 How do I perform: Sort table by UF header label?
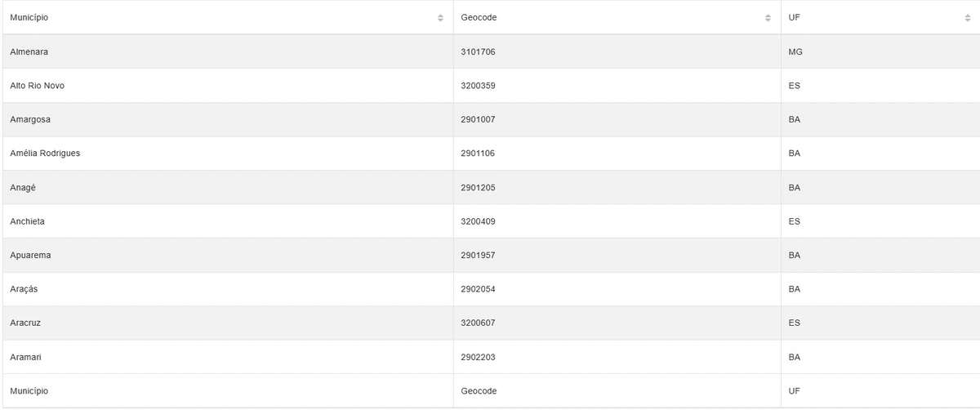(794, 18)
